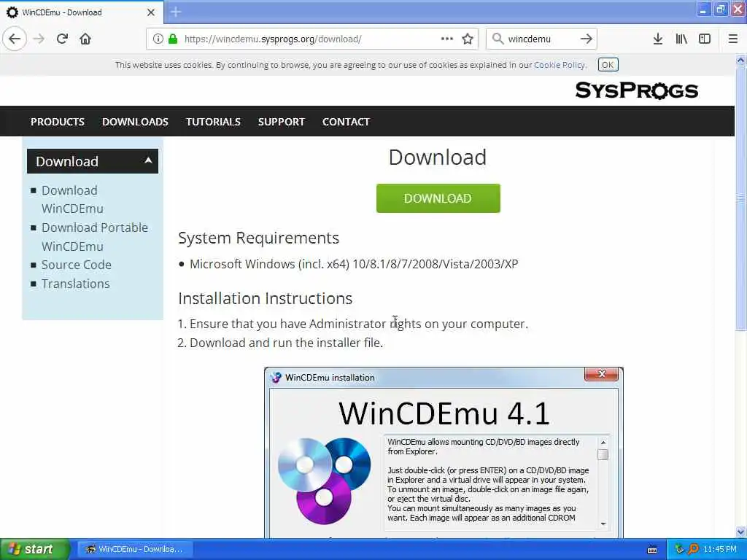Select WinCDEmu taskbar window button
The width and height of the screenshot is (747, 560).
pos(135,550)
